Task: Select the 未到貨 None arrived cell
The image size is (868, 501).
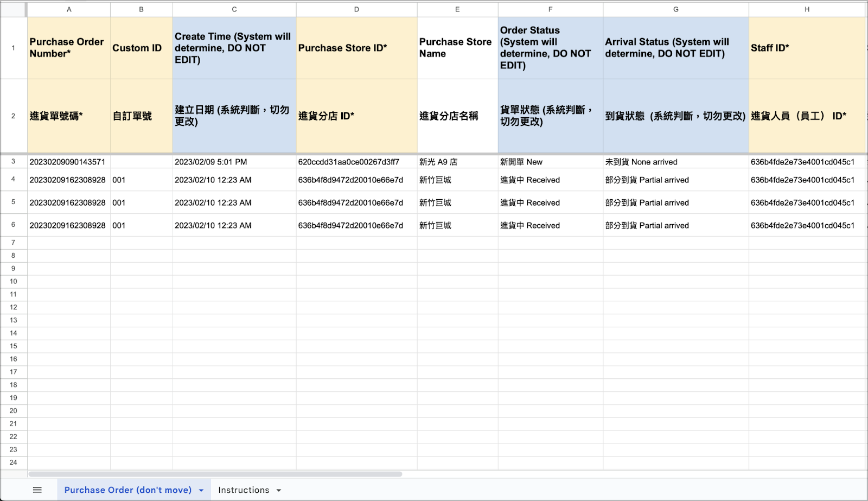Action: click(x=675, y=161)
